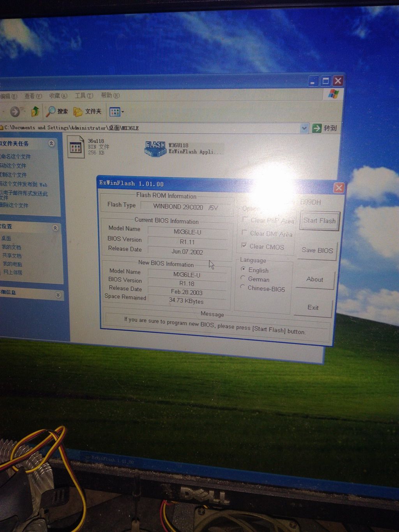Toggle the Clear DMI Area checkbox

pos(244,233)
